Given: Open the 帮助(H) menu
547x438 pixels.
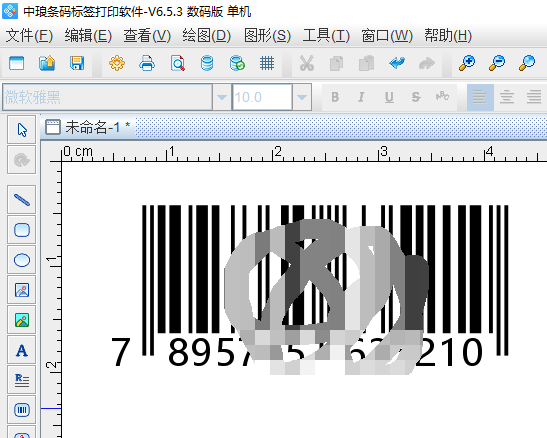Looking at the screenshot, I should pyautogui.click(x=448, y=36).
